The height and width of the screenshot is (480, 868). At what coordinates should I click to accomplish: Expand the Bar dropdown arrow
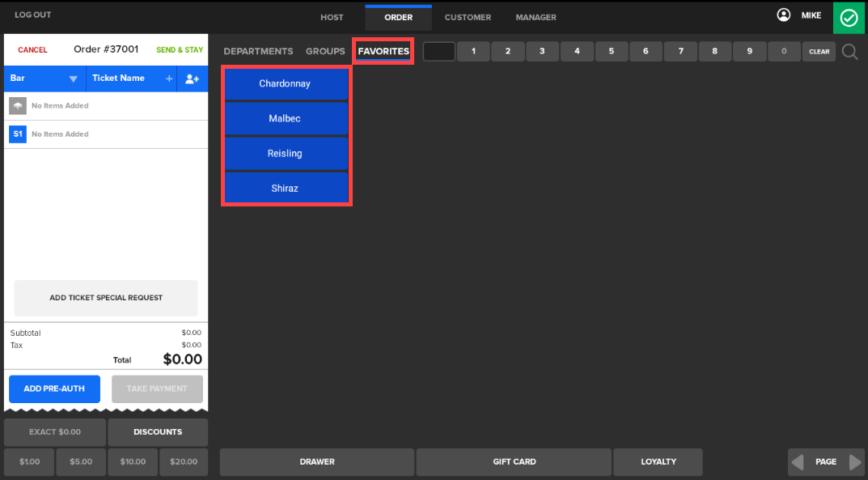73,79
